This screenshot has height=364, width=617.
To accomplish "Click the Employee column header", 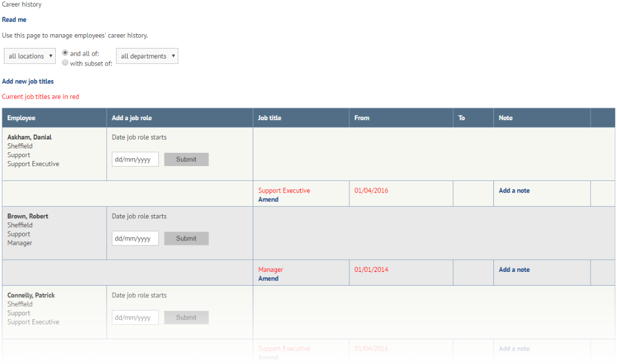I will (22, 117).
